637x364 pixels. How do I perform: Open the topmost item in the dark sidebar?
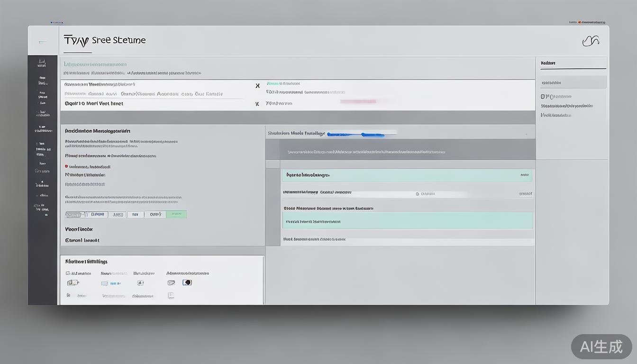coord(42,63)
